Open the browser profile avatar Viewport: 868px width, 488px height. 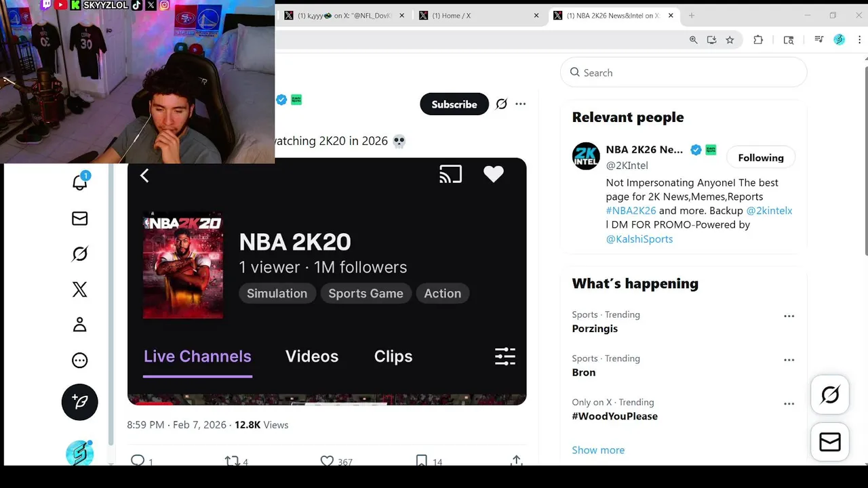point(840,40)
